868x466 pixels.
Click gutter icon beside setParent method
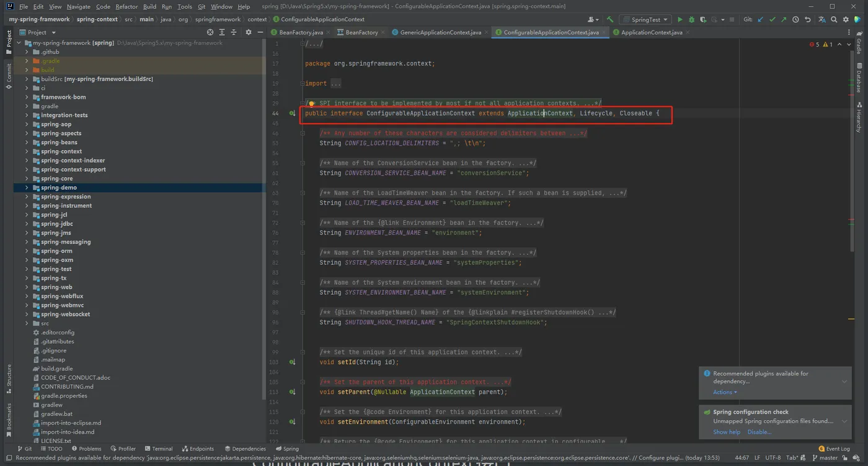pos(292,392)
